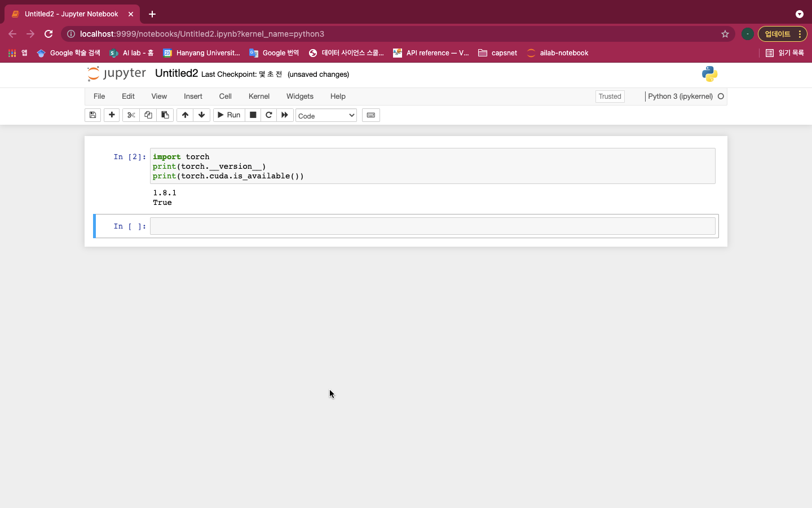
Task: Open the Insert menu
Action: (193, 97)
